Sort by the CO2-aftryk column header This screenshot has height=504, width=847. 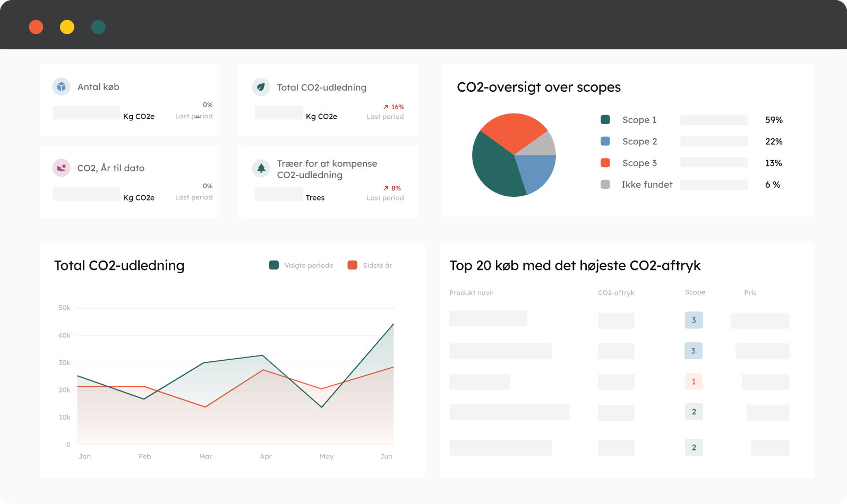tap(616, 293)
